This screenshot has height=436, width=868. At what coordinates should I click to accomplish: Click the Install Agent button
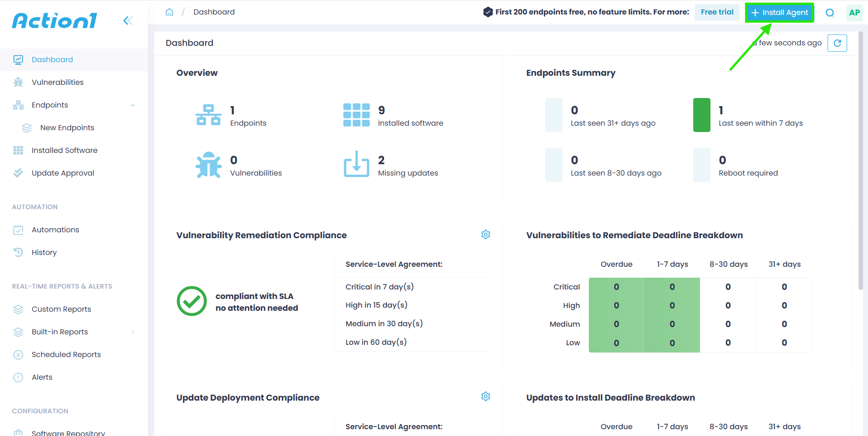coord(779,13)
